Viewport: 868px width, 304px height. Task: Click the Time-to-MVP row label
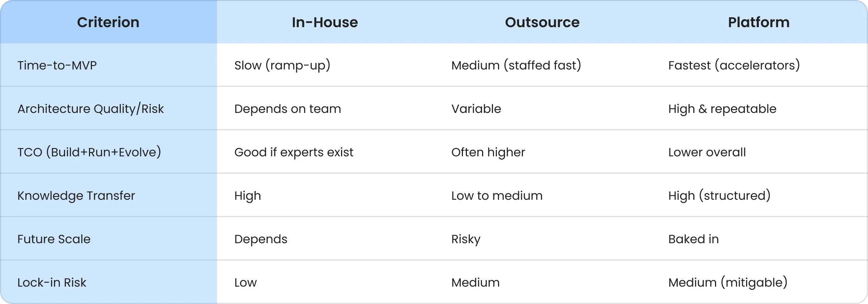[57, 66]
